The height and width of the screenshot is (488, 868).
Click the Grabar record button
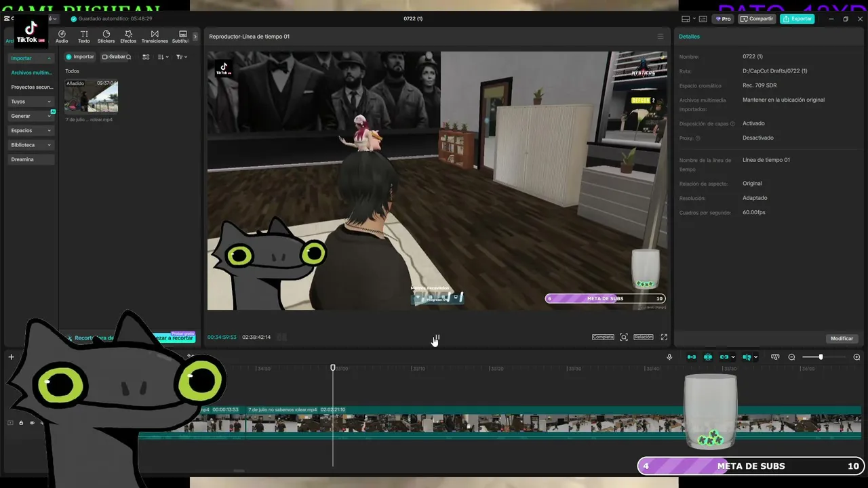[x=113, y=57]
